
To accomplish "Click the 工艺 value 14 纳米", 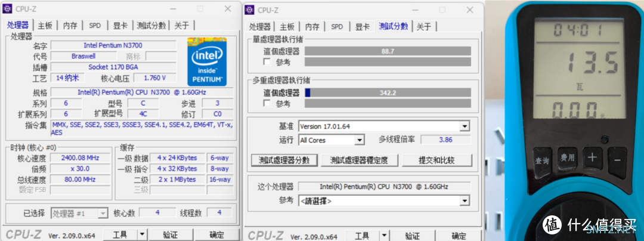I will point(67,78).
